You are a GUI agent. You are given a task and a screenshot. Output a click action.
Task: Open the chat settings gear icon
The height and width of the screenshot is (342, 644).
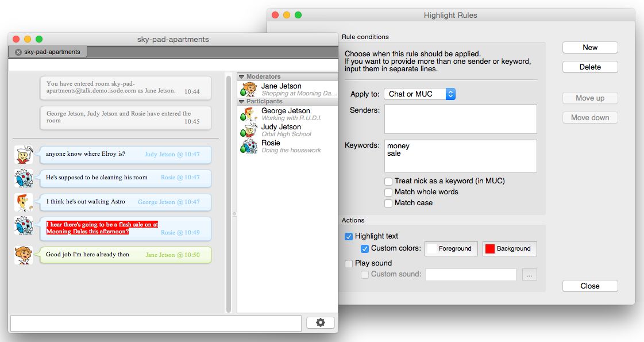(320, 322)
